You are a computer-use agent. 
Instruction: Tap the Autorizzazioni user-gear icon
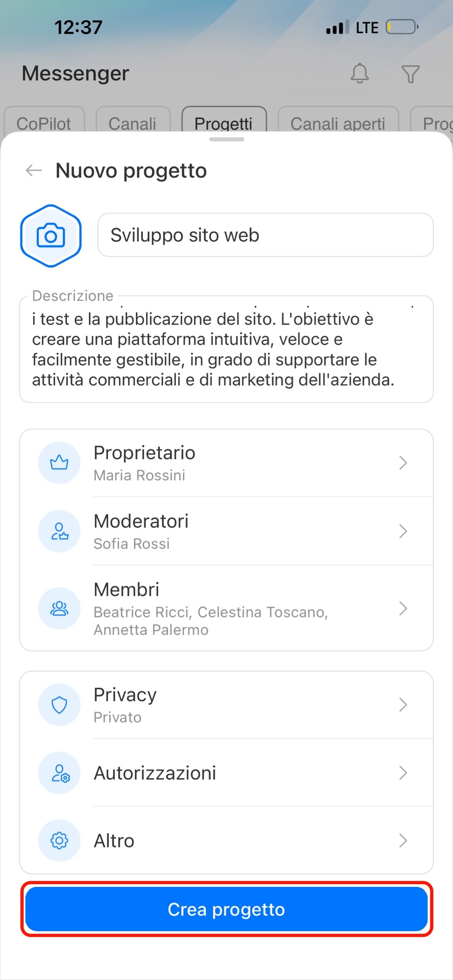tap(59, 773)
